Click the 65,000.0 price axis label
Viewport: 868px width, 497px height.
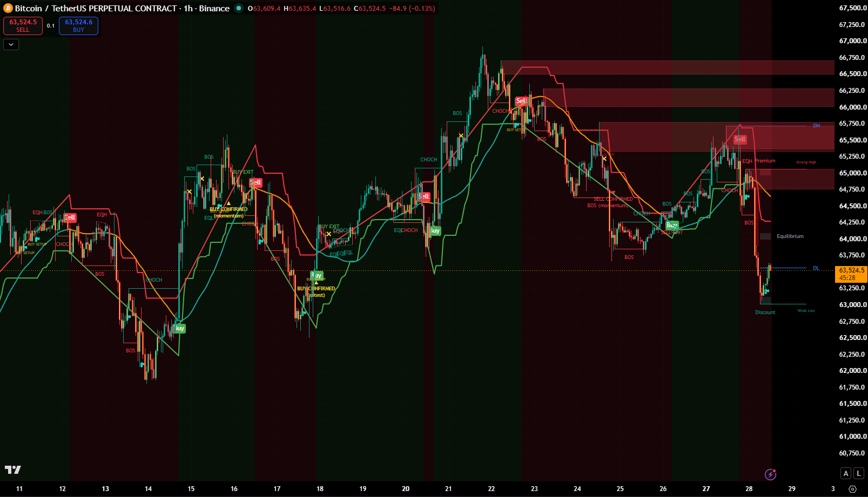853,173
